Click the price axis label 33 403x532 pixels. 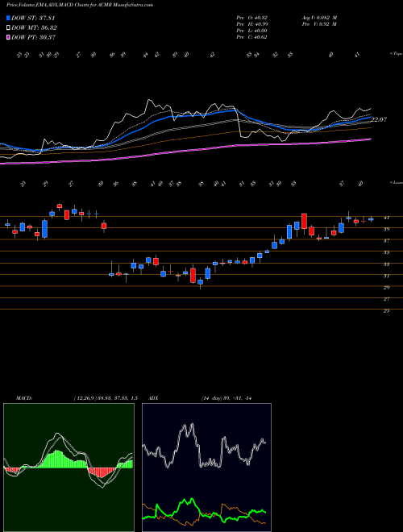tap(386, 264)
